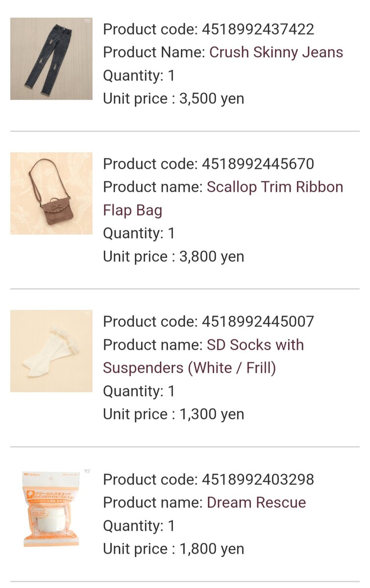Click the Quantity line under Dream Rescue

coord(139,526)
